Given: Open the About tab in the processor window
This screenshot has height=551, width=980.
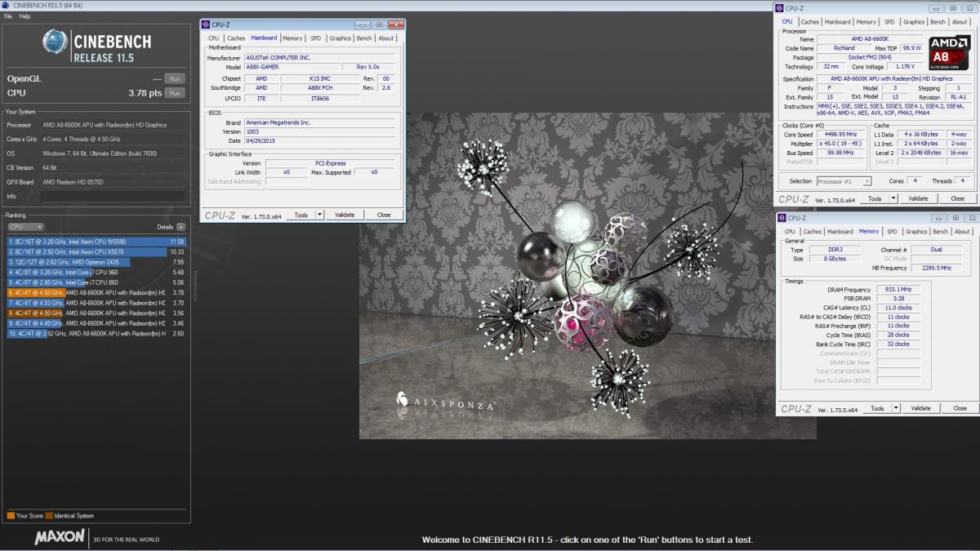Looking at the screenshot, I should point(960,22).
